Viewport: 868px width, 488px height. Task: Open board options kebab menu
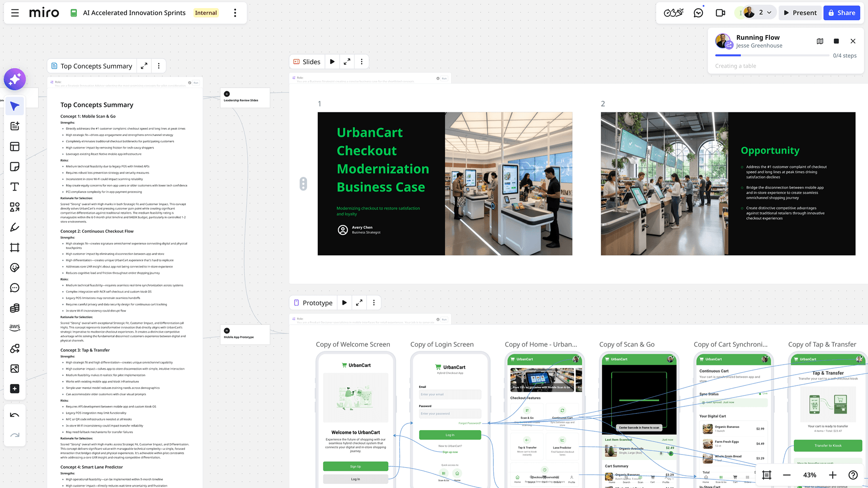(x=235, y=13)
